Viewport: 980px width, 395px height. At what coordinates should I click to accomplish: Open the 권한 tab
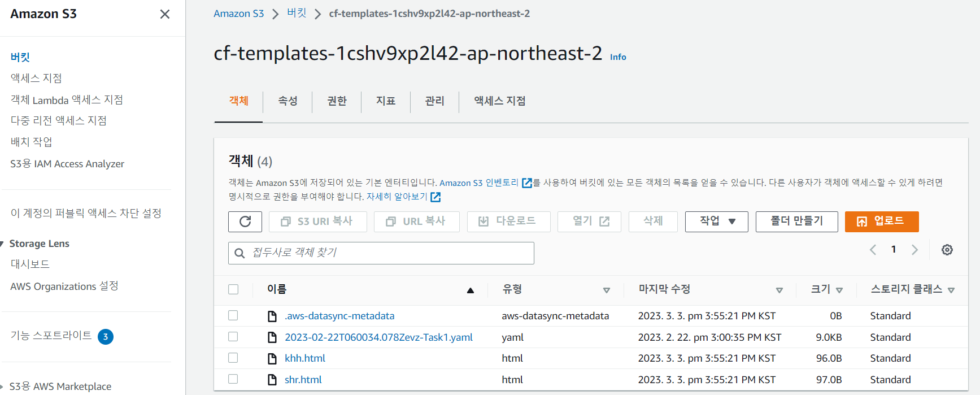pyautogui.click(x=337, y=101)
